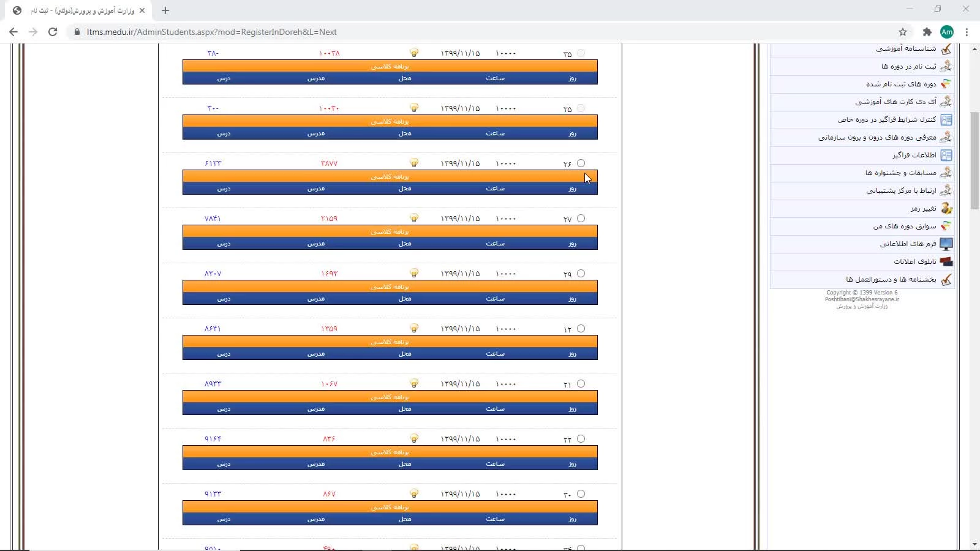Open the سوابق دوره های من link
The height and width of the screenshot is (551, 980).
click(904, 227)
